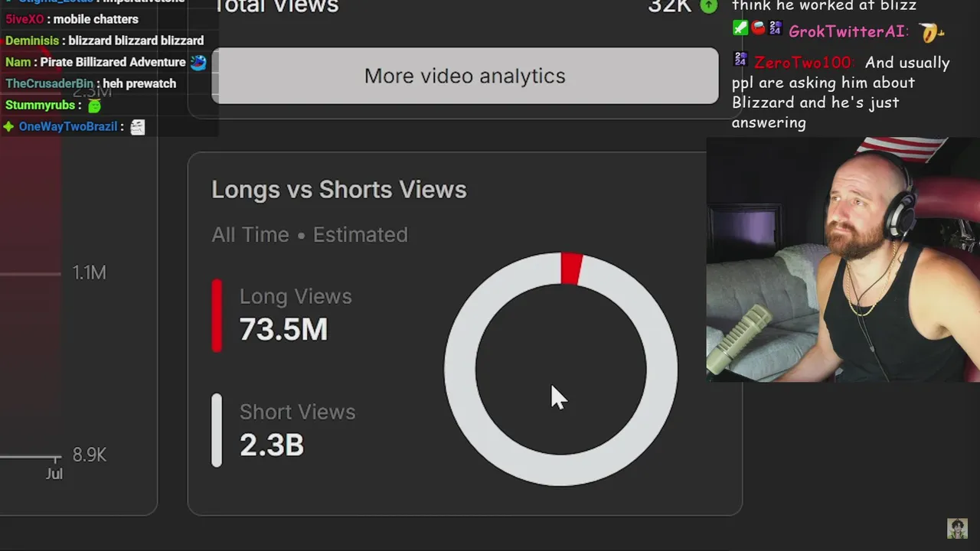
Task: Click the More video analytics button
Action: coord(465,76)
